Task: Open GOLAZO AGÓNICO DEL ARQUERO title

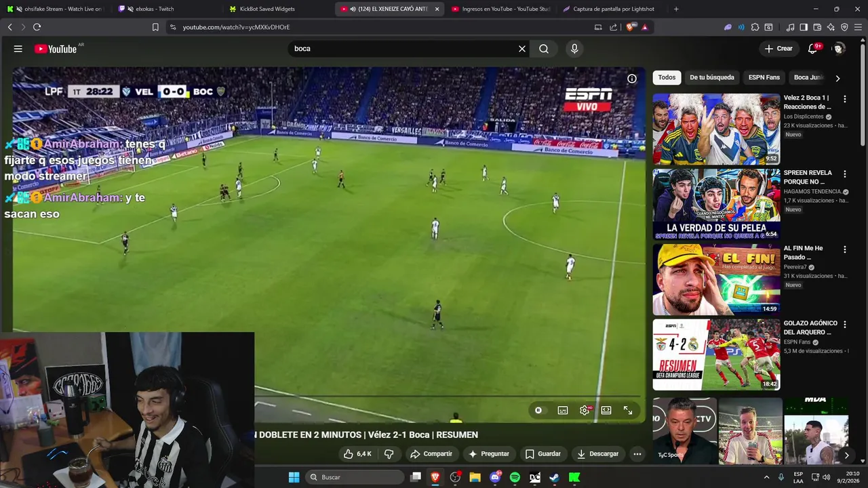Action: [810, 327]
